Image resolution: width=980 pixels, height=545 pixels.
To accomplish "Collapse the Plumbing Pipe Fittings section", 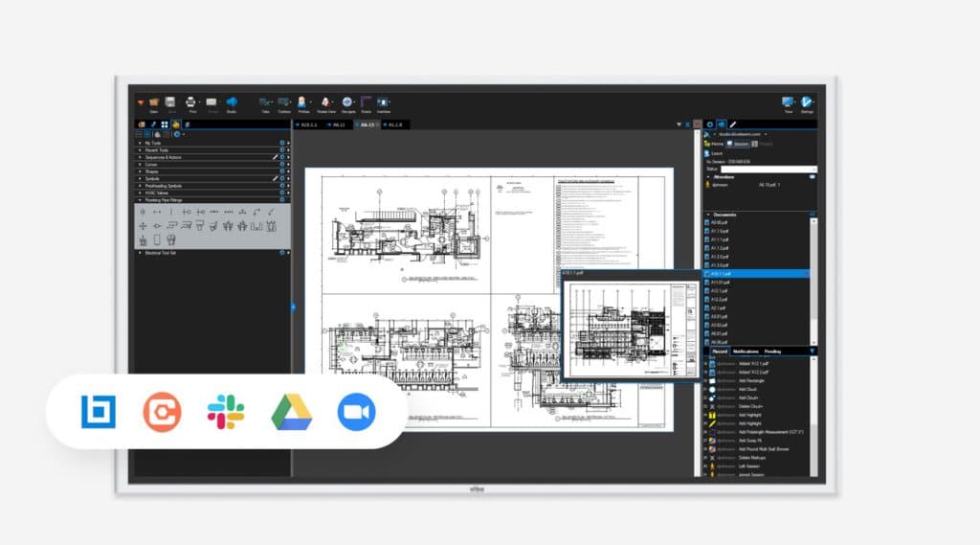I will tap(140, 200).
